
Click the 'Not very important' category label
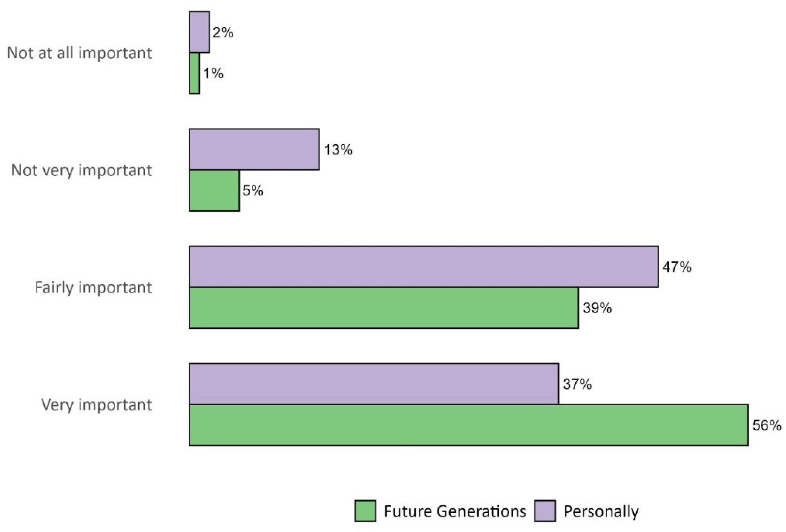coord(81,170)
